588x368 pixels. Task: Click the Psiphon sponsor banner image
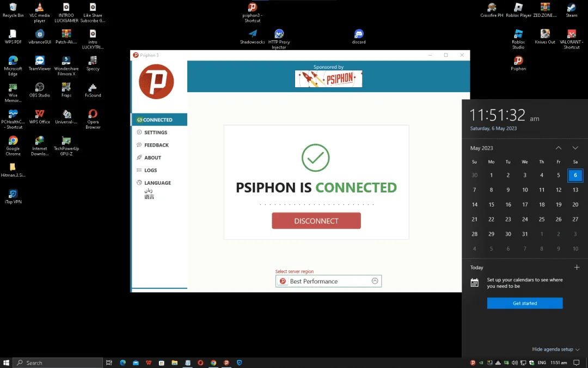328,79
